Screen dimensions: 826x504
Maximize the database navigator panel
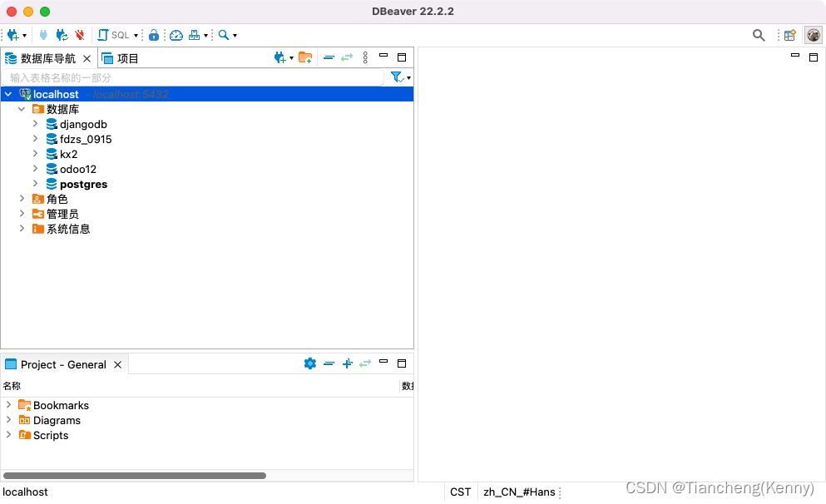(402, 57)
